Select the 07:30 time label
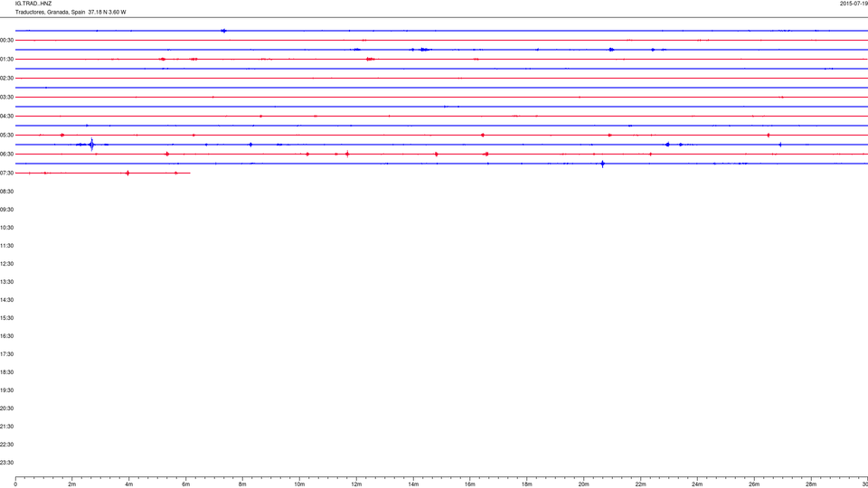Screen dimensions: 868x488 click(6, 174)
